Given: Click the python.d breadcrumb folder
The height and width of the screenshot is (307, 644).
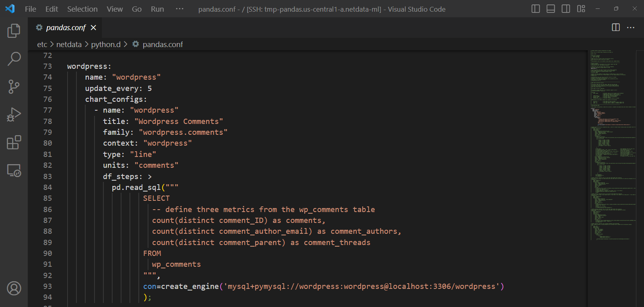Looking at the screenshot, I should pos(105,44).
